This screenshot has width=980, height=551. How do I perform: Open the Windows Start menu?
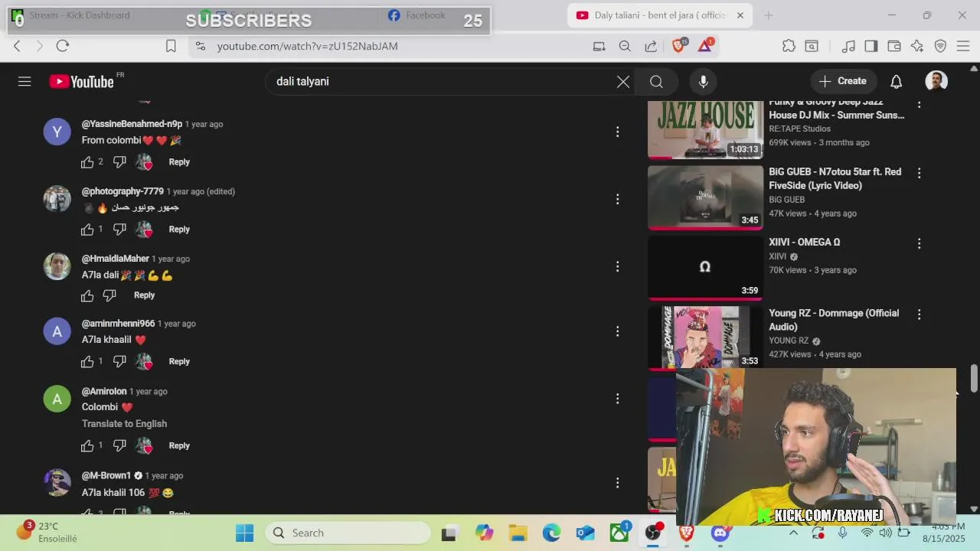(x=244, y=533)
